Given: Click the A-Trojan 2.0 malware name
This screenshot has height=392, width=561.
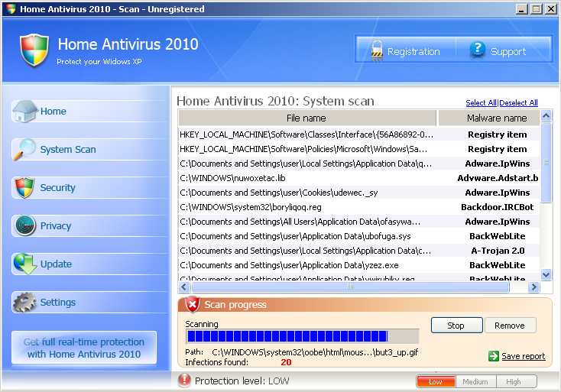Looking at the screenshot, I should pyautogui.click(x=498, y=251).
